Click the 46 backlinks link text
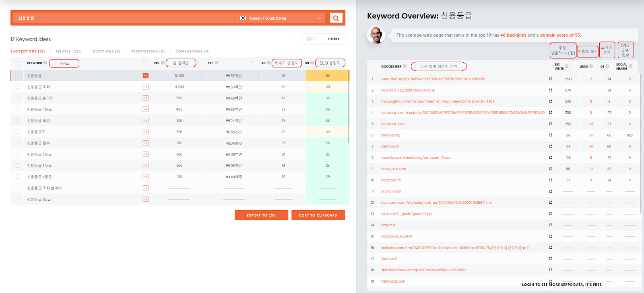This screenshot has width=644, height=293. click(513, 35)
